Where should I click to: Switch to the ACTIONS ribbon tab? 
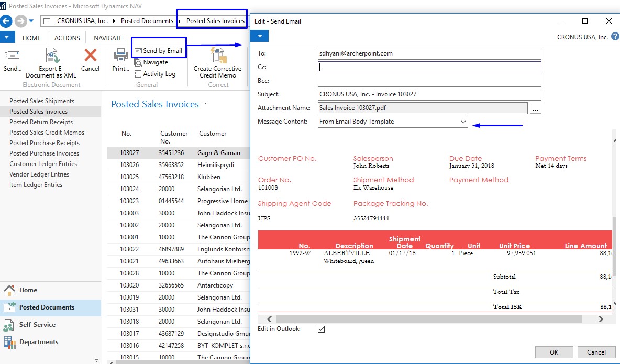pyautogui.click(x=67, y=38)
